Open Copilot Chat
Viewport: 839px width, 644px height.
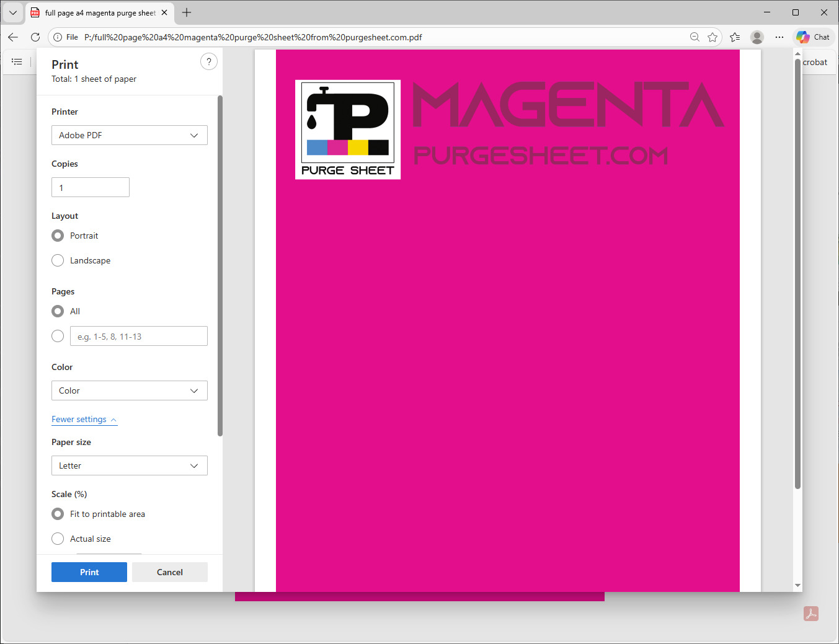pyautogui.click(x=813, y=37)
